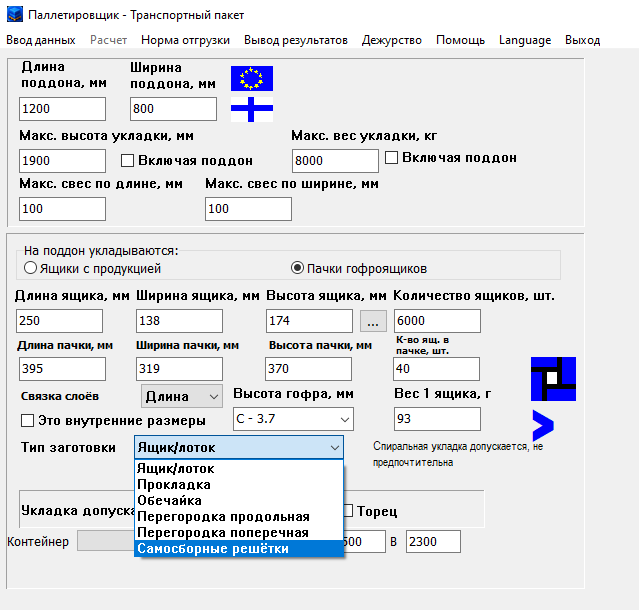This screenshot has width=639, height=610.
Task: Click the box quantity field showing 6000
Action: [437, 321]
